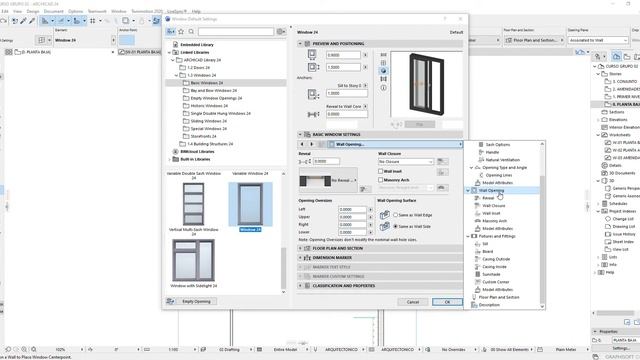
Task: Click the Left opening oversize field
Action: coord(352,209)
